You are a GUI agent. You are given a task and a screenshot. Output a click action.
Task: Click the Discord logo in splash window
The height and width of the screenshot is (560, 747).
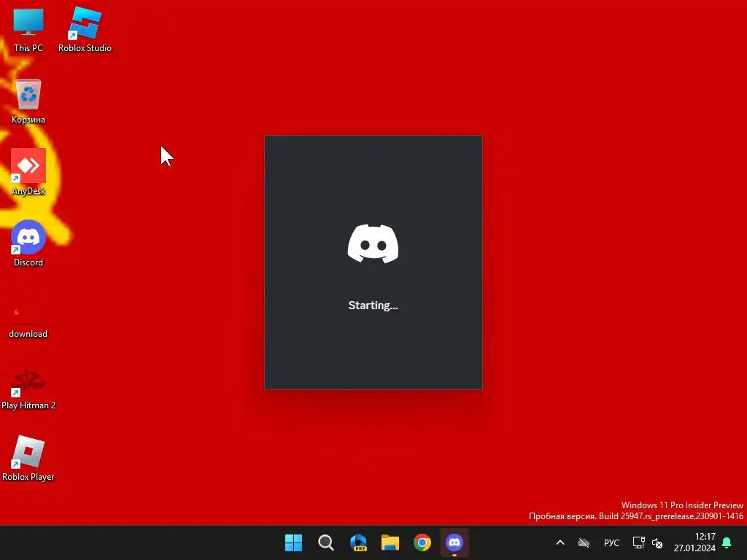[x=373, y=244]
